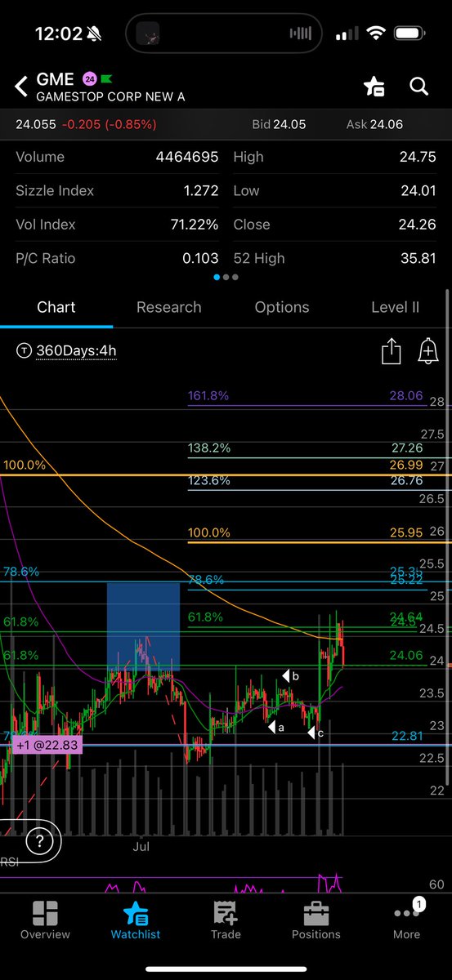Create a price alert with bell icon

click(x=427, y=351)
